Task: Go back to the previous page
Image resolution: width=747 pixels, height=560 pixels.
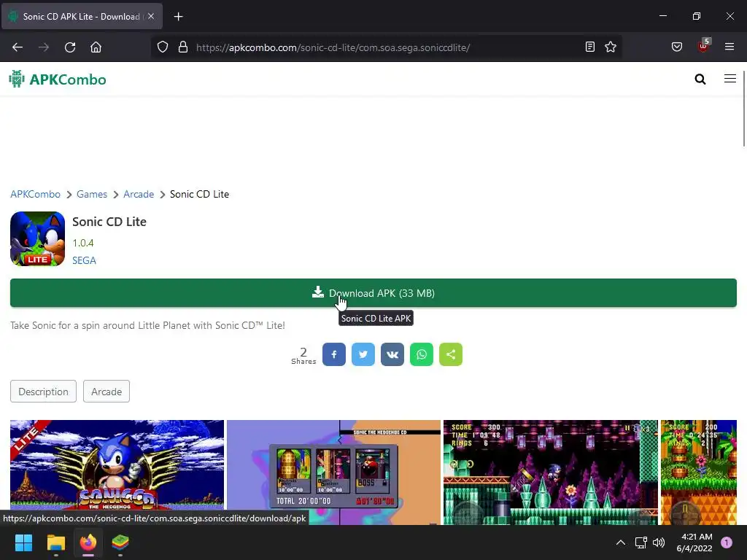Action: [18, 47]
